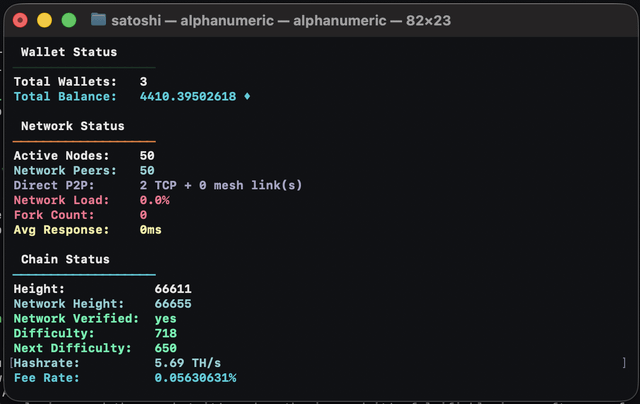
Task: Click the 'Network Height:' label
Action: (69, 304)
